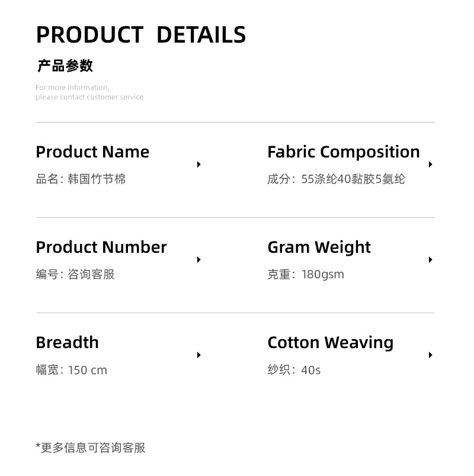Click the arrow beside Product Name
Viewport: 474px width, 476px height.
199,165
